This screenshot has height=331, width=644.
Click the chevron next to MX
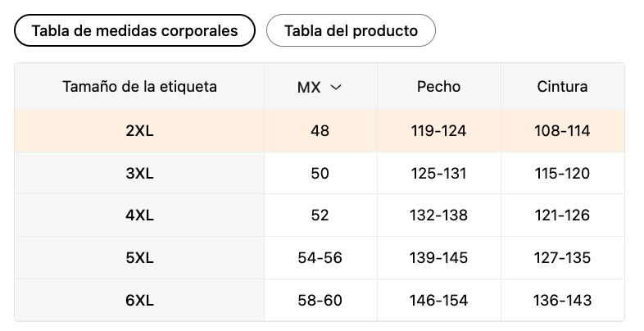(335, 87)
